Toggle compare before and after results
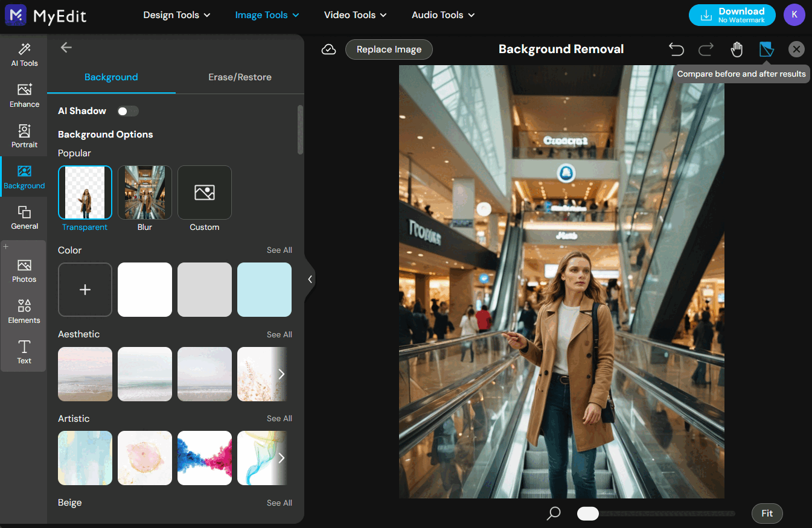The width and height of the screenshot is (812, 528). 766,49
